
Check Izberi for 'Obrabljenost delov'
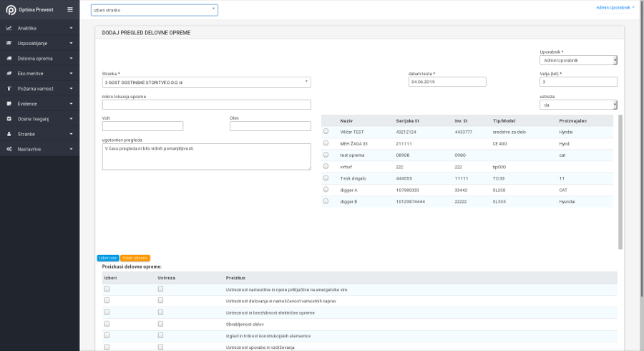pos(107,324)
